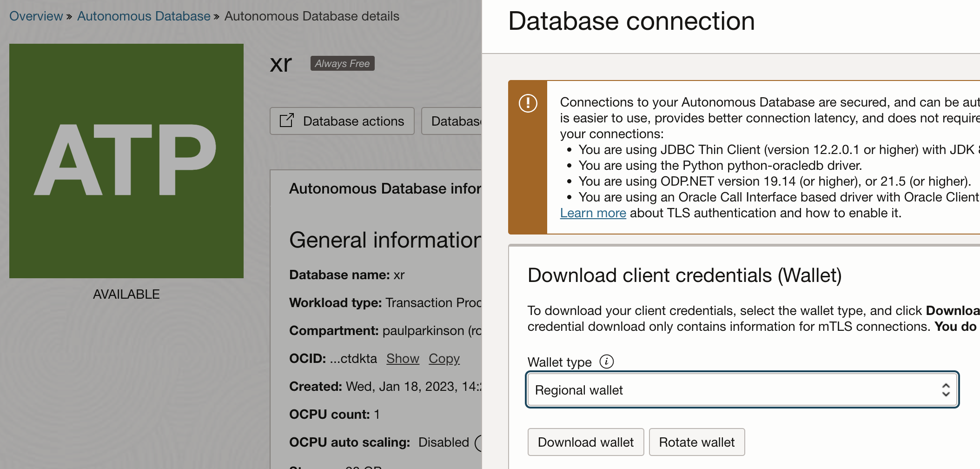Click the Download wallet button
The height and width of the screenshot is (469, 980).
coord(586,442)
